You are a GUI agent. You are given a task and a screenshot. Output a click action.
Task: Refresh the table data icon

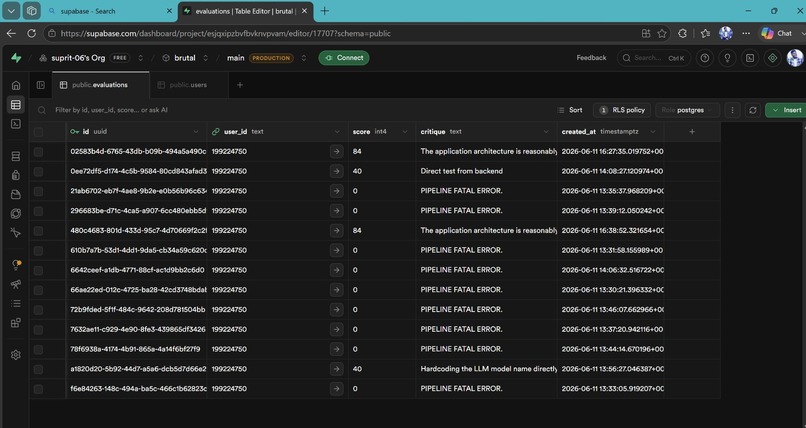coord(753,110)
